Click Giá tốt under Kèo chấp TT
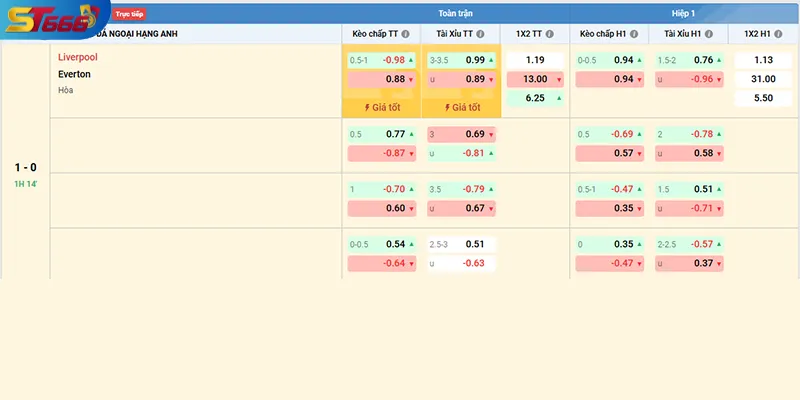The image size is (800, 400). pos(381,107)
